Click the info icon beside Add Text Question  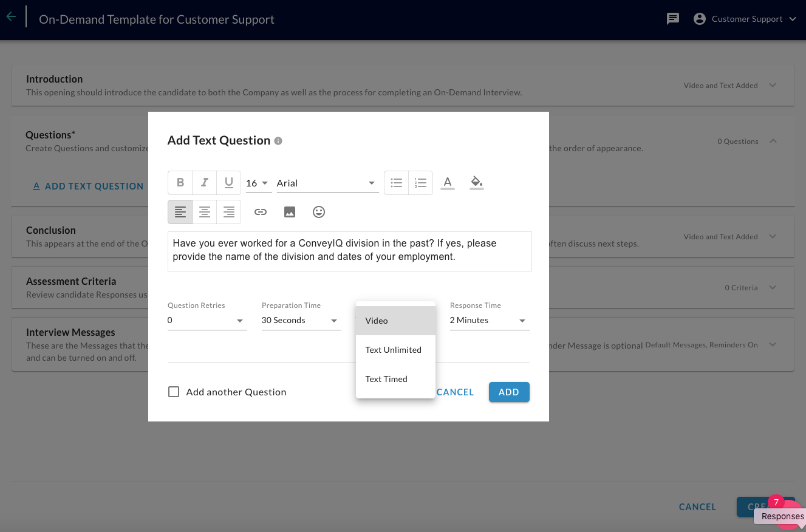(x=278, y=141)
